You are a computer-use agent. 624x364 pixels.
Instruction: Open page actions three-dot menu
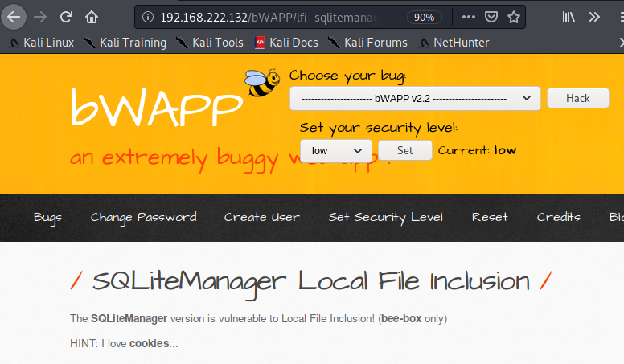[x=468, y=17]
